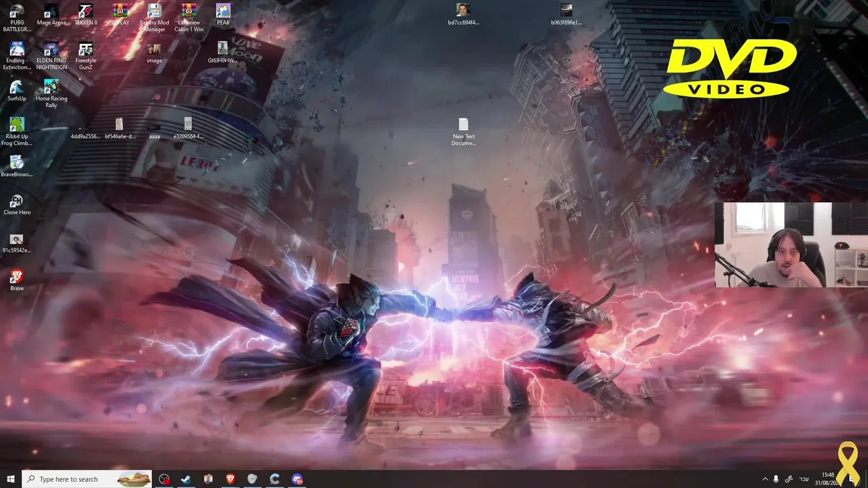Open the Ribbit Up Frog Climb shortcut
This screenshot has height=488, width=868.
point(17,131)
